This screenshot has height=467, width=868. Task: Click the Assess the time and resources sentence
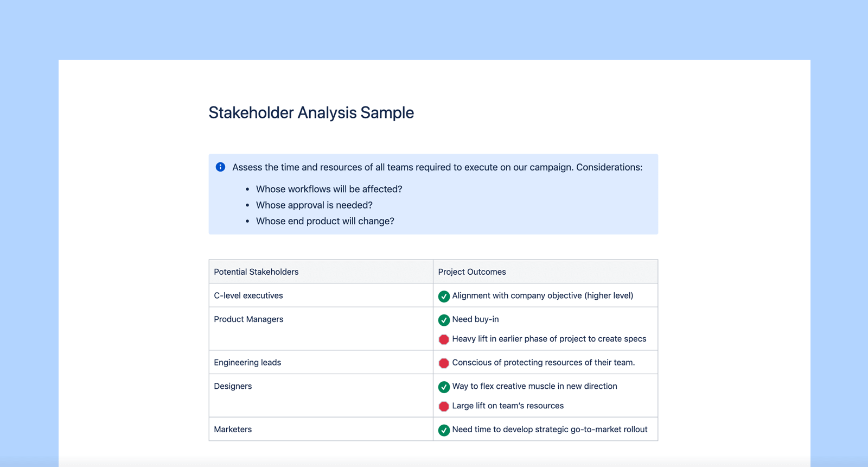click(x=437, y=167)
